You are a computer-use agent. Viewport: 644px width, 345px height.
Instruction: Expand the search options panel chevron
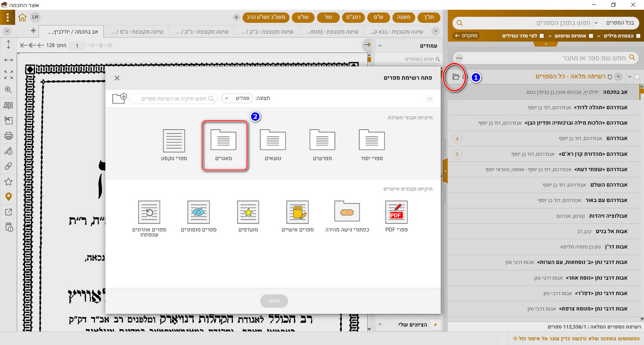pos(546,44)
